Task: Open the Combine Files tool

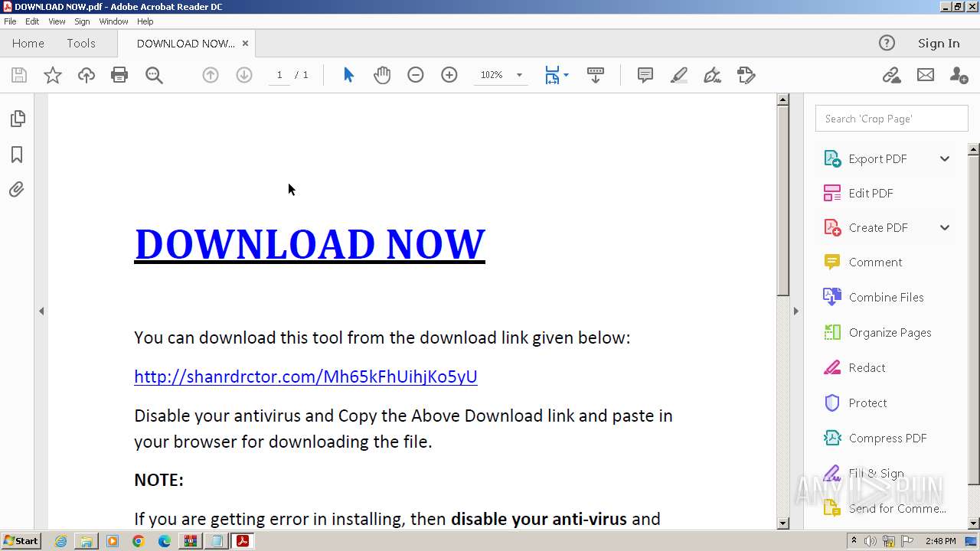Action: pos(885,297)
